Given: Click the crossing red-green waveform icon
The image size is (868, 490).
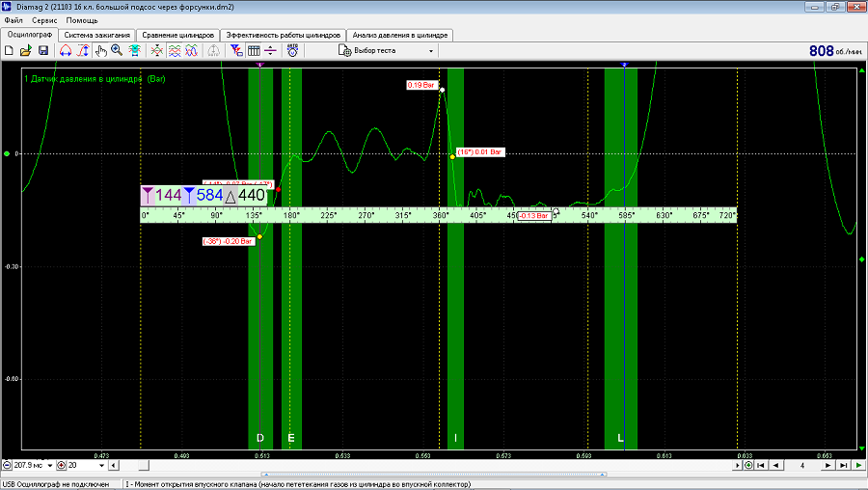Looking at the screenshot, I should point(157,50).
